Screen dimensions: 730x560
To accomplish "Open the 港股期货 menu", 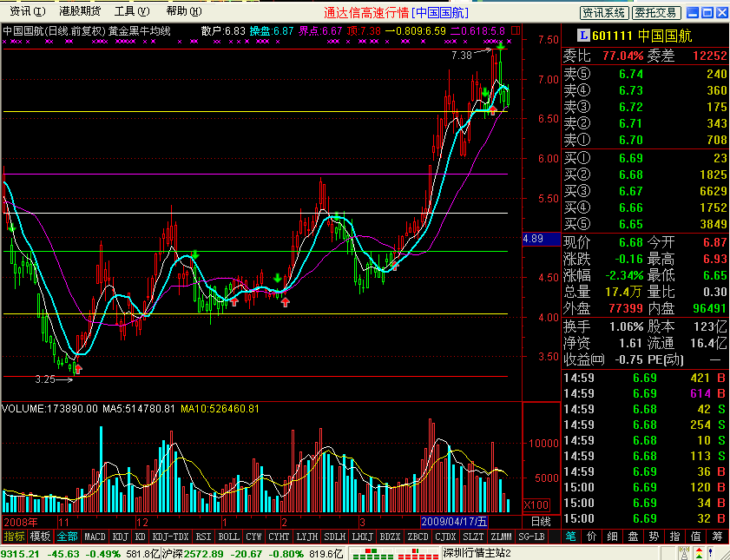I will tap(80, 11).
